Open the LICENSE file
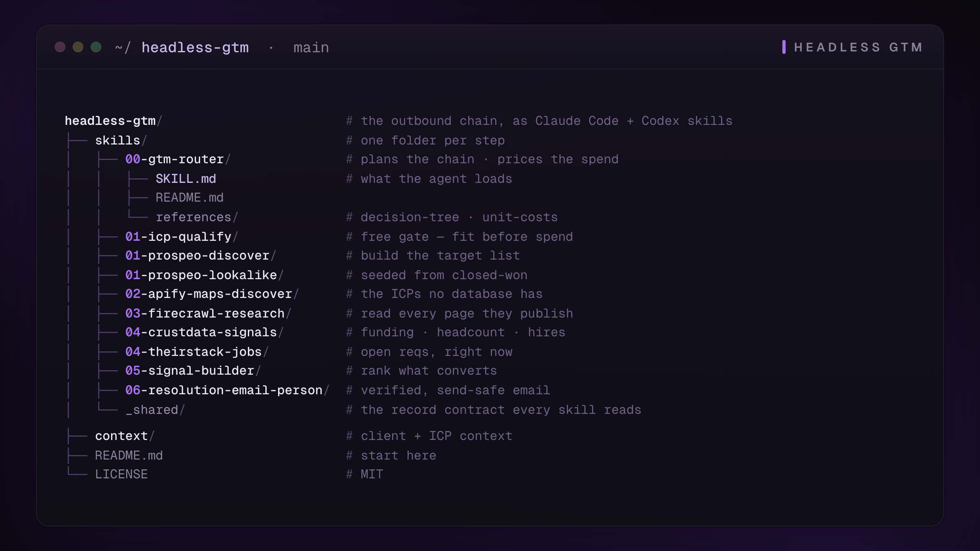 (x=121, y=475)
